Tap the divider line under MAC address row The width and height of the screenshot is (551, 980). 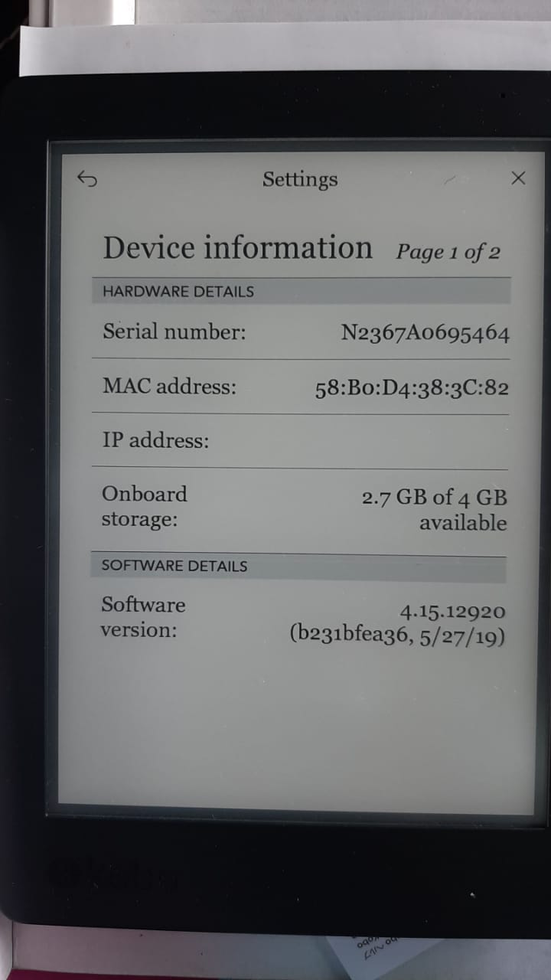pos(300,414)
